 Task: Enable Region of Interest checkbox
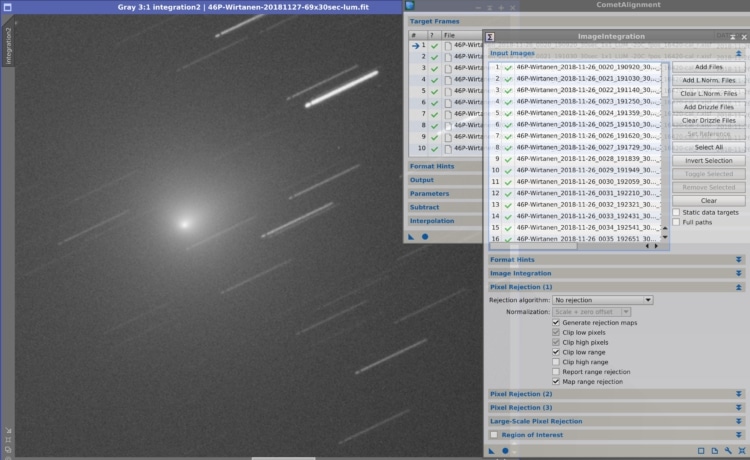click(494, 435)
